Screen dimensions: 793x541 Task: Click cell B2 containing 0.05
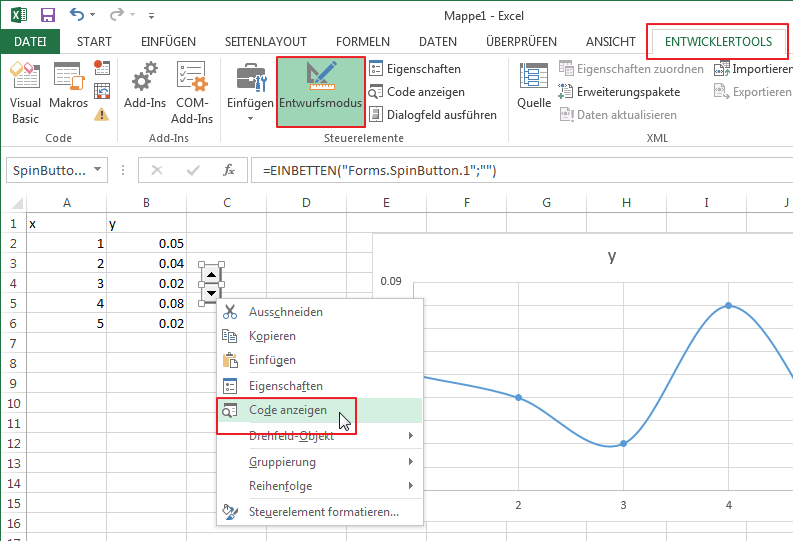pos(146,244)
